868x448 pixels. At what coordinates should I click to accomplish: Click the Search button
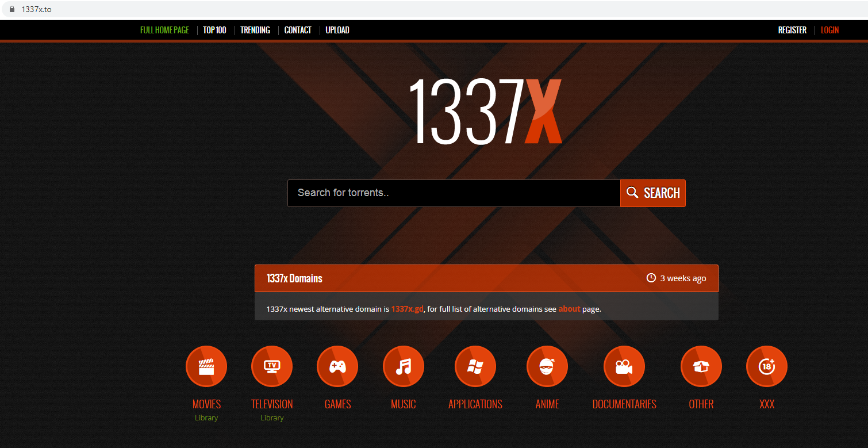653,193
